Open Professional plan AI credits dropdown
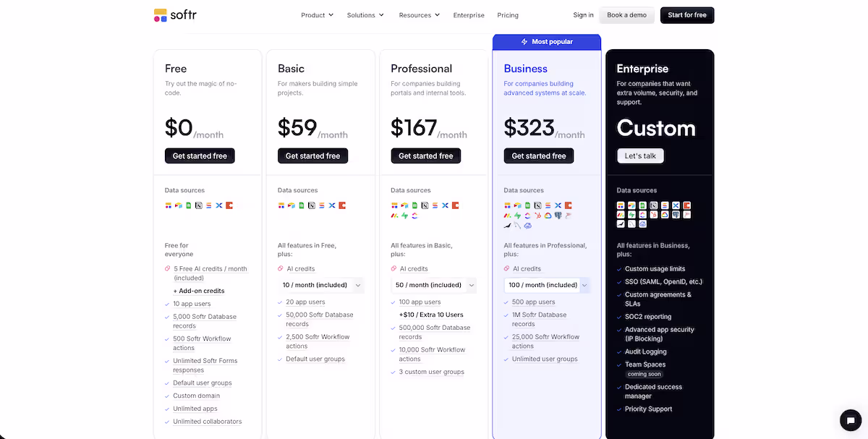Viewport: 868px width, 439px height. 434,285
